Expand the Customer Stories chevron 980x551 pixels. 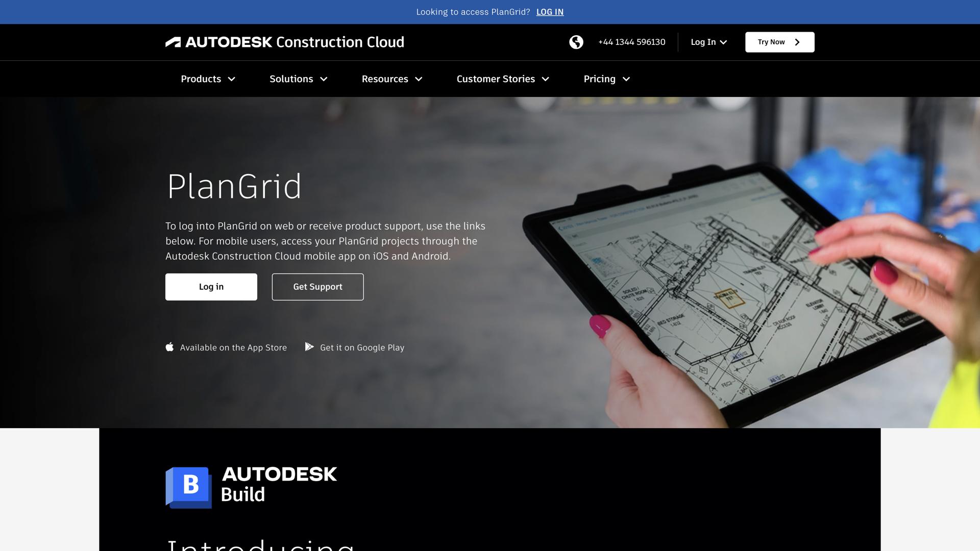(x=545, y=79)
